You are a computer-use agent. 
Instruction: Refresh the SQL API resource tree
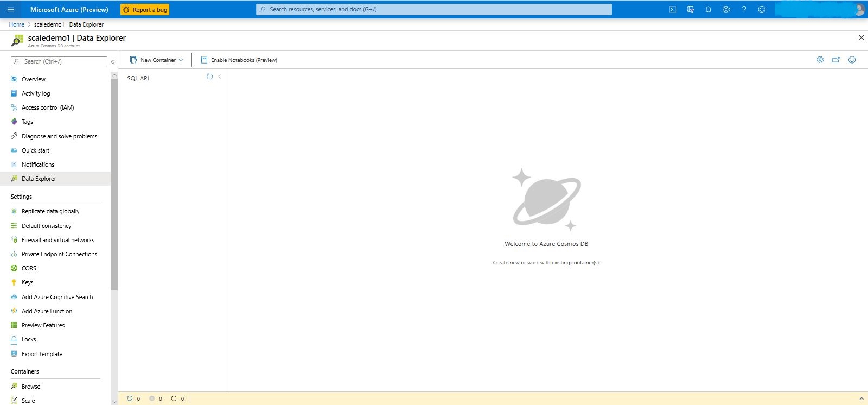[209, 77]
